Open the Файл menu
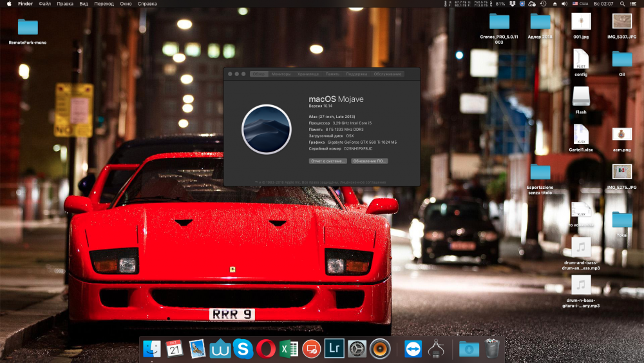Viewport: 644px width, 363px height. coord(45,4)
